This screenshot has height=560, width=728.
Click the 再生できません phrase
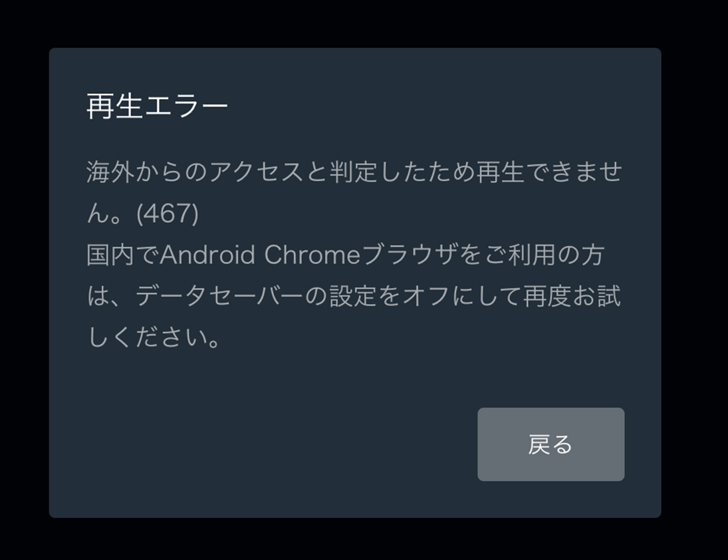click(x=550, y=172)
